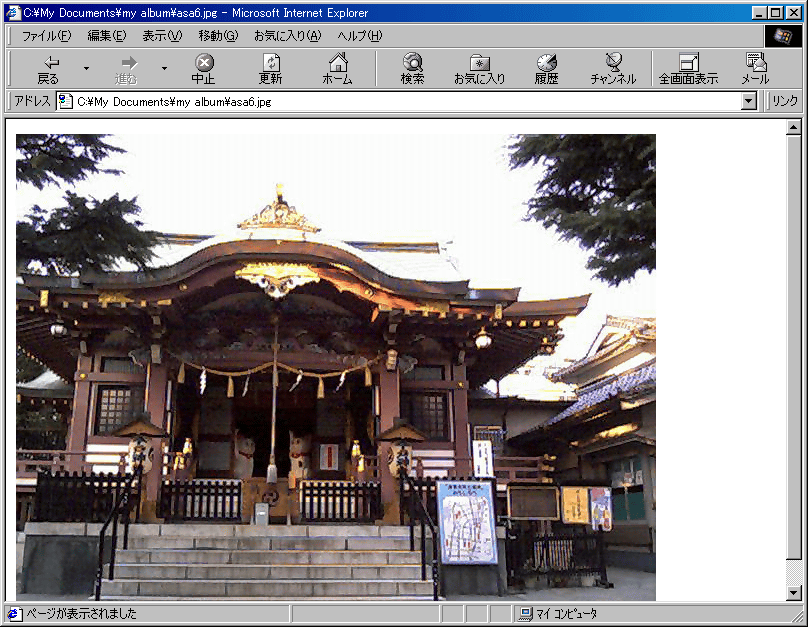The image size is (808, 627).
Task: Open the チャンネル channels pane
Action: (613, 69)
